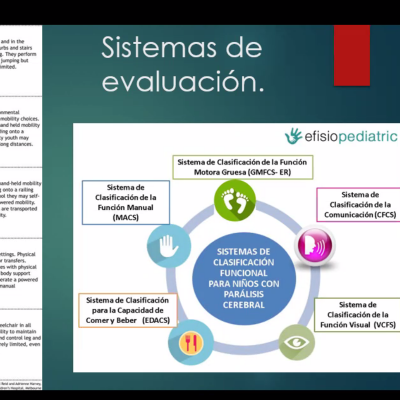Click the green eye icon
This screenshot has width=400, height=400.
pyautogui.click(x=296, y=342)
